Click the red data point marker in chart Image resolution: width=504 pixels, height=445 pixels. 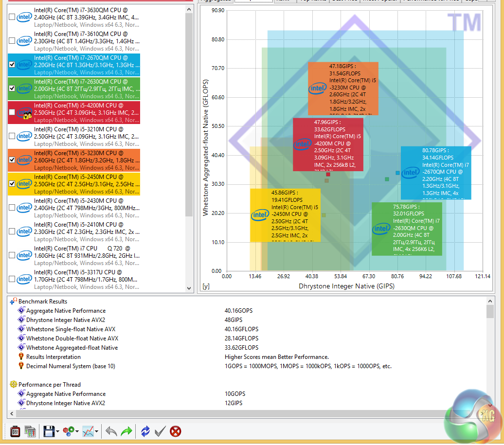point(328,175)
